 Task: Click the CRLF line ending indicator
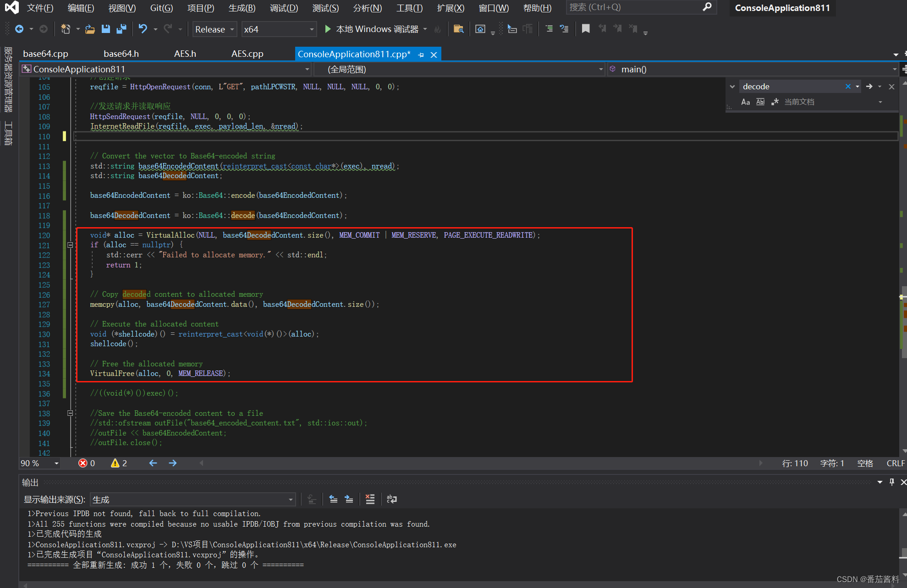pos(896,463)
